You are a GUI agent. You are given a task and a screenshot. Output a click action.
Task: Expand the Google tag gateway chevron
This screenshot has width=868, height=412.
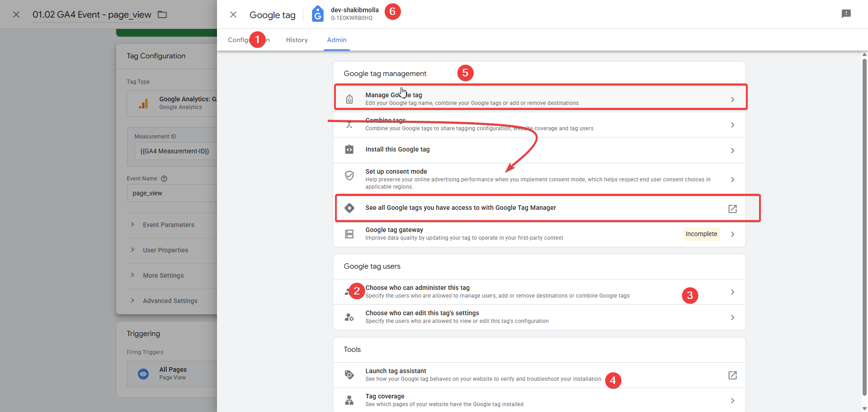click(732, 234)
